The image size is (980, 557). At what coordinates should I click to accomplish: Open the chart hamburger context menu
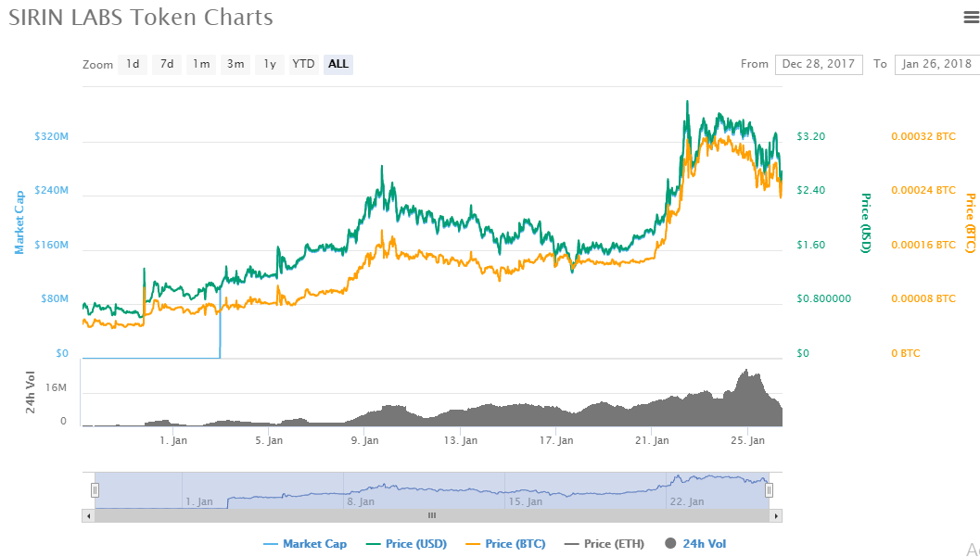971,17
